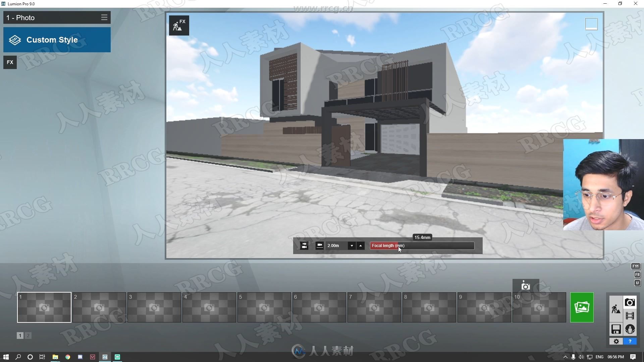The width and height of the screenshot is (644, 362).
Task: Expand the camera height dropdown arrow
Action: (351, 245)
